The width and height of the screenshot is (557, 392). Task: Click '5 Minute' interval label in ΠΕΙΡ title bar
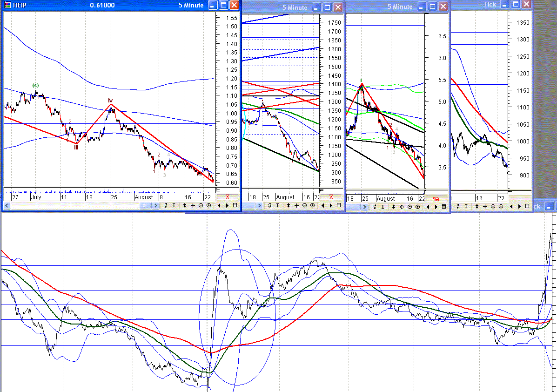[191, 5]
